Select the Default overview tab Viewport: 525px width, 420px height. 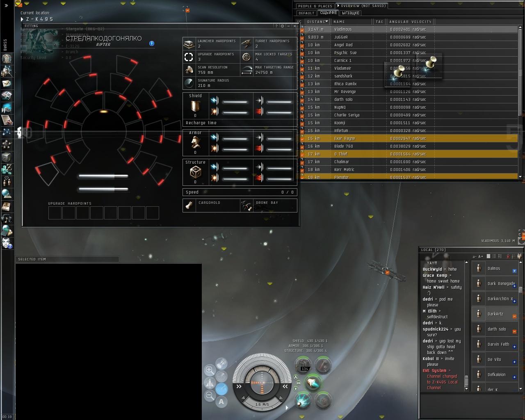point(306,13)
